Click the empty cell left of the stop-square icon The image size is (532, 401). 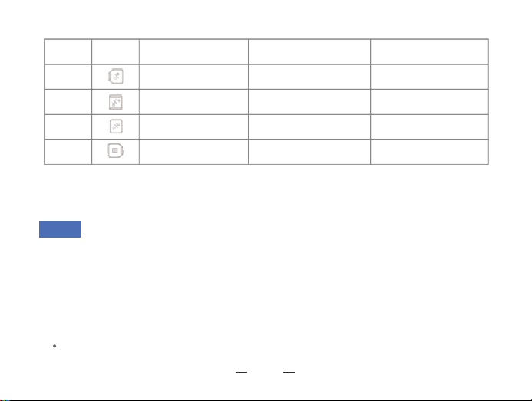pos(68,152)
